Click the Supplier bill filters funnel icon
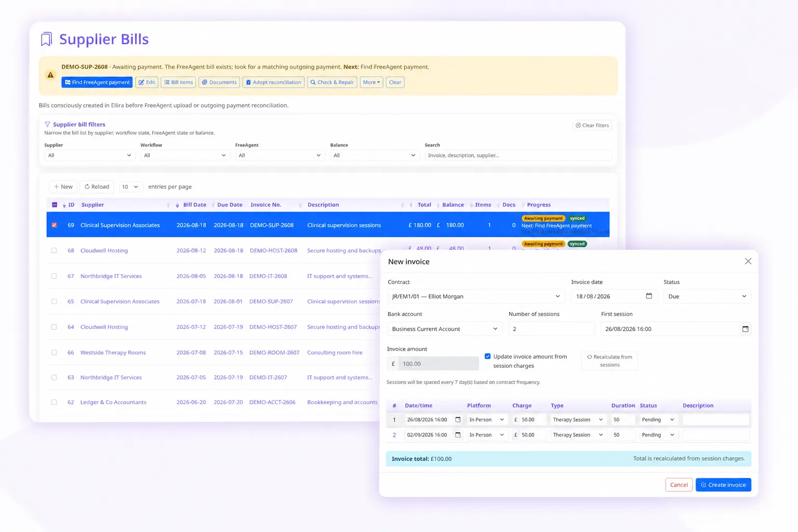Screen dimensions: 798x532 point(47,124)
